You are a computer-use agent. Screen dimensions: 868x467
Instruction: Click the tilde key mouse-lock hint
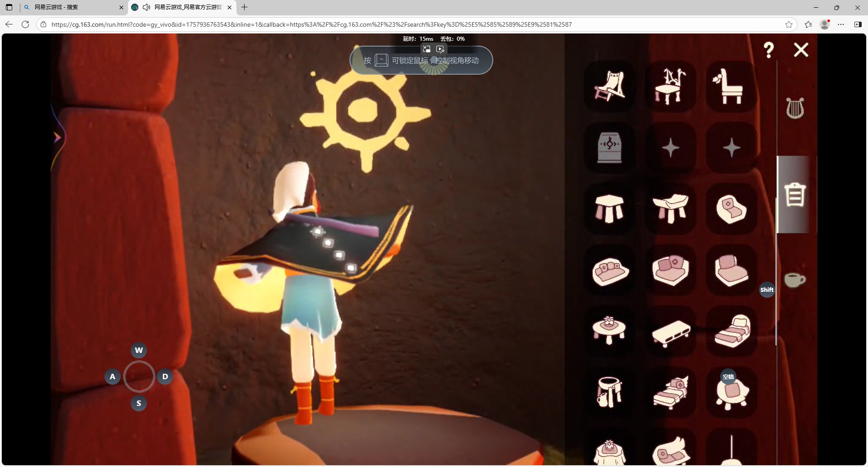point(382,60)
